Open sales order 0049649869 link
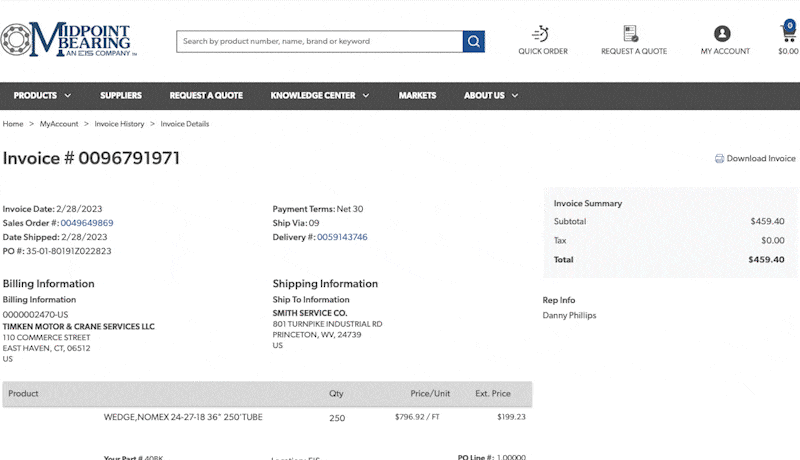This screenshot has height=460, width=800. 87,223
